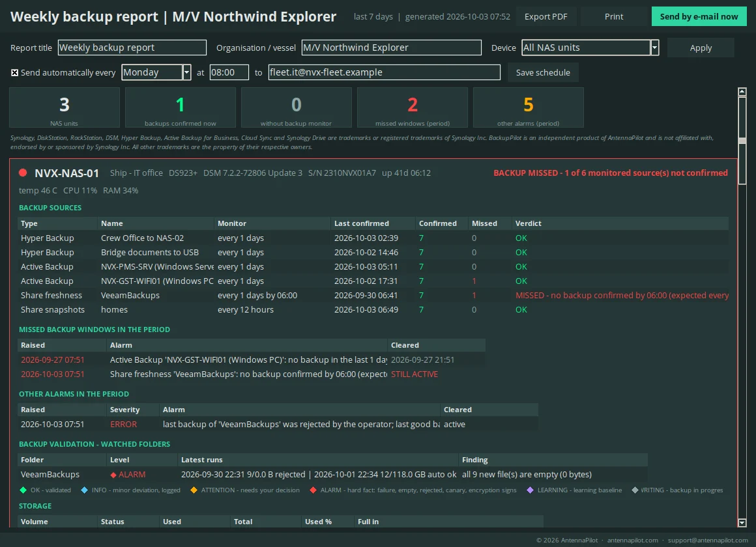Click the red ALARM diamond for VeeamBackups
Image resolution: width=756 pixels, height=547 pixels.
(113, 475)
